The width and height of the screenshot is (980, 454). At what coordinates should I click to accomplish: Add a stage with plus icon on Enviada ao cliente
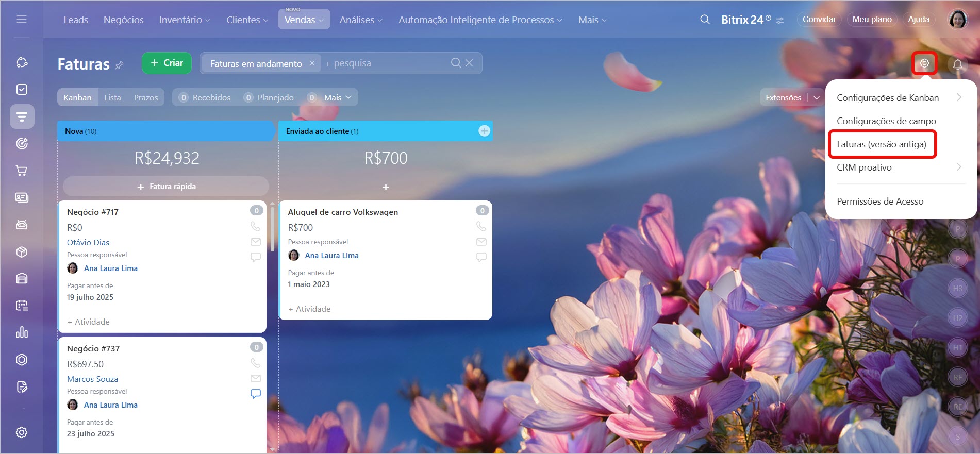click(484, 131)
